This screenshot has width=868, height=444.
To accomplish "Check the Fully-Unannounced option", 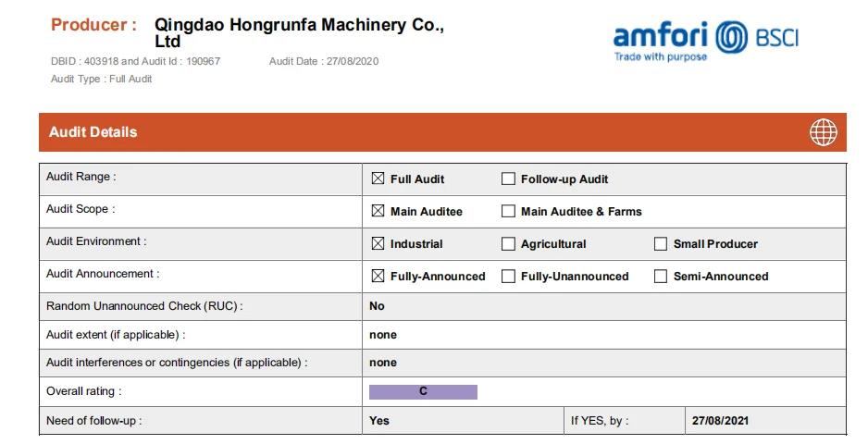I will coord(508,276).
